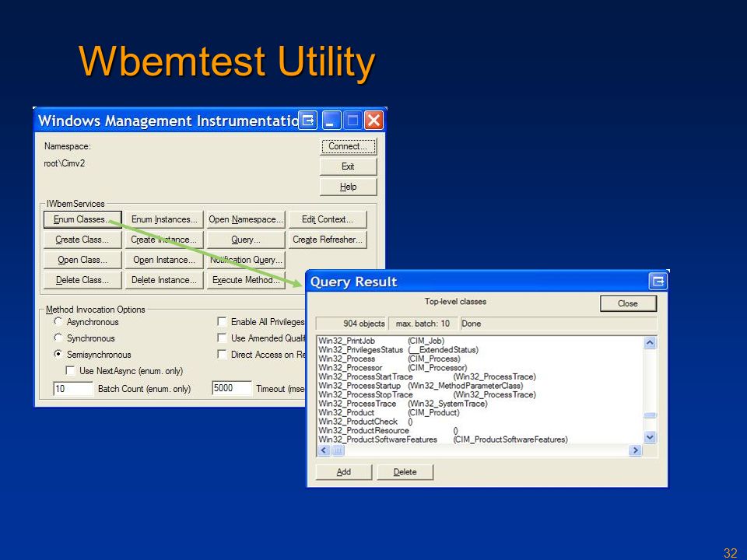Select Win32_Product (CIM_Product) row
This screenshot has width=747, height=560.
tap(480, 412)
